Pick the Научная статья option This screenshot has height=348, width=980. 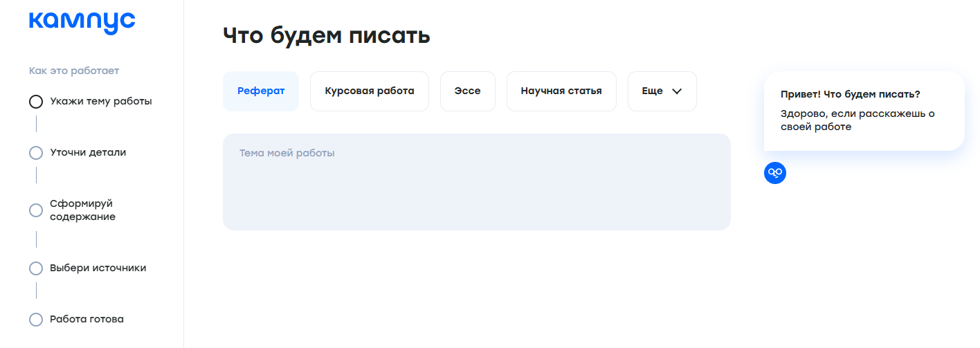(x=561, y=91)
